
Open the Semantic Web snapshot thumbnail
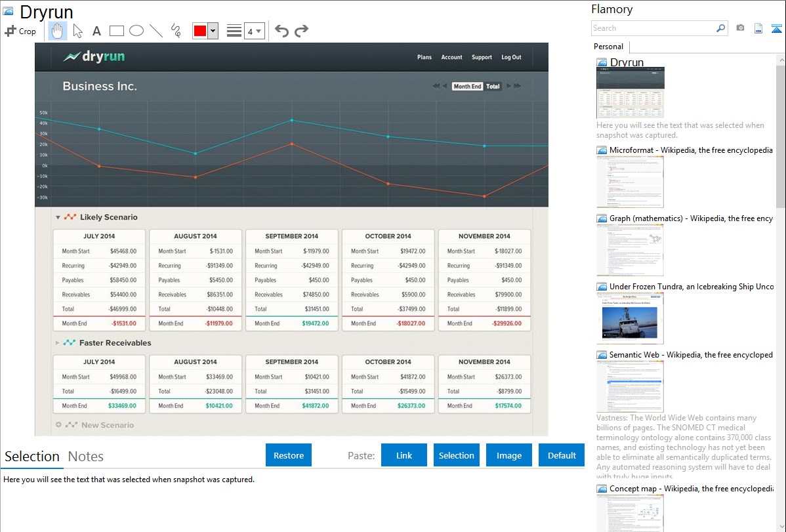click(630, 386)
